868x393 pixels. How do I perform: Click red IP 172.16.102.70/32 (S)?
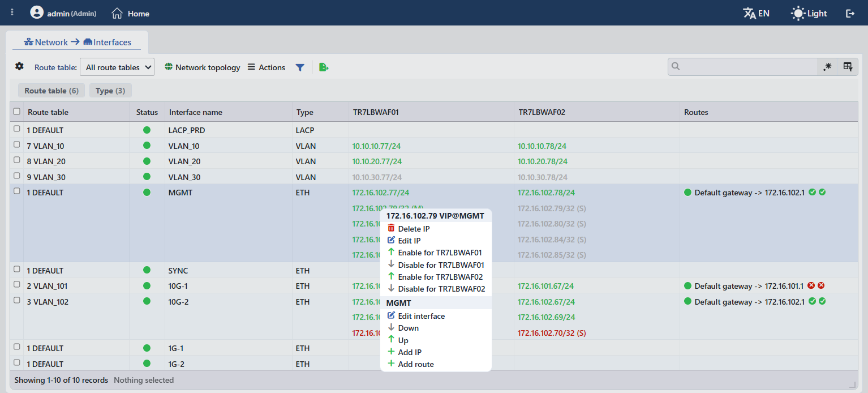(552, 333)
